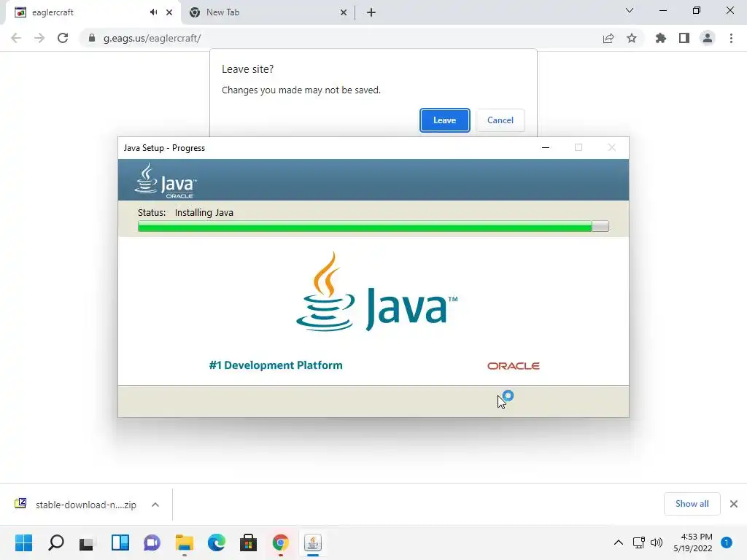Minimize the Java Setup window
Viewport: 747px width, 560px height.
click(546, 147)
